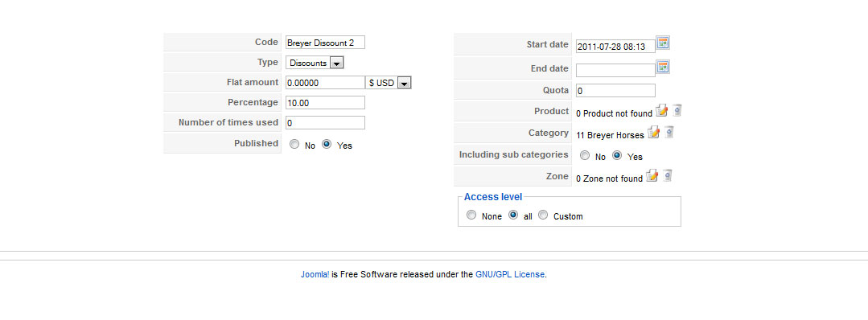This screenshot has height=320, width=868.
Task: Click the edit icon beside Zone
Action: (652, 175)
